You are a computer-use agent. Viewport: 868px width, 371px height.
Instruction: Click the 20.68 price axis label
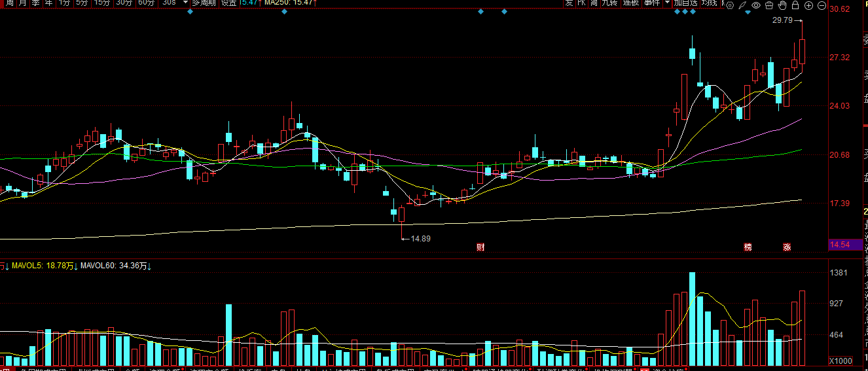[839, 155]
